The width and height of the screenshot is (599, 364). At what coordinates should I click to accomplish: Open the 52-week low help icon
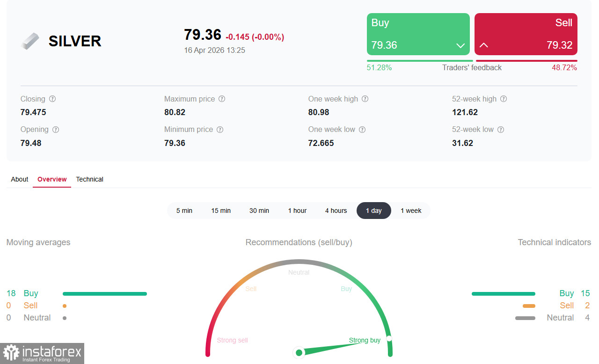(501, 130)
